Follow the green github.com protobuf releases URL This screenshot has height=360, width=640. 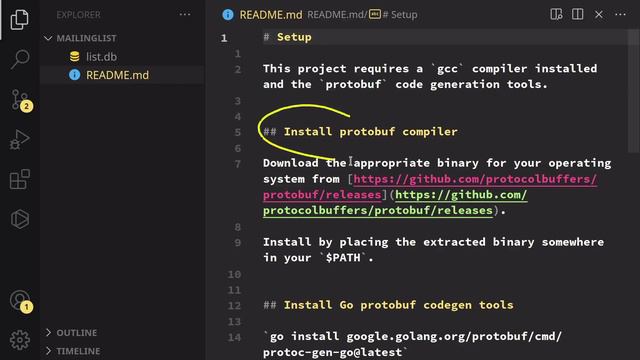coord(395,202)
